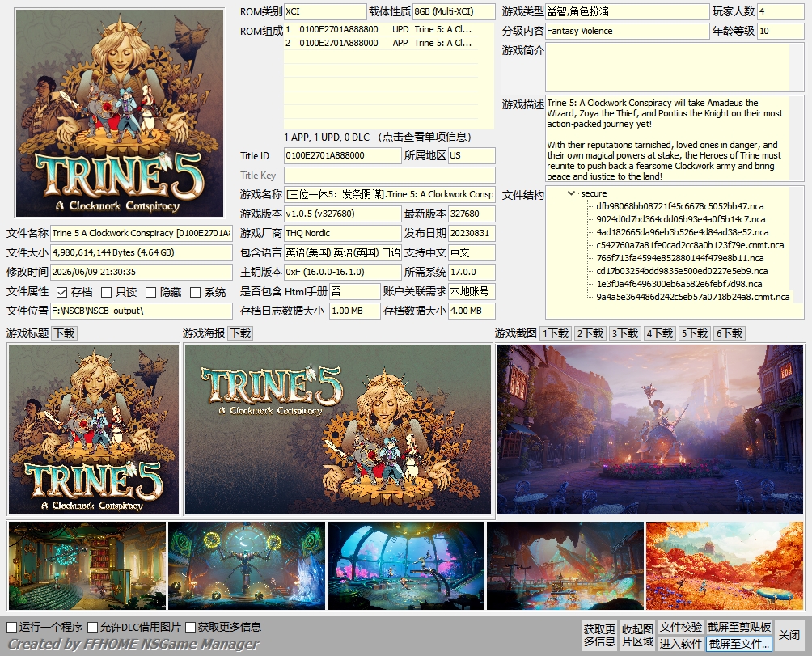Click the 载体性质 8GB (Multi-XCI) field
The height and width of the screenshot is (656, 812).
pyautogui.click(x=453, y=11)
